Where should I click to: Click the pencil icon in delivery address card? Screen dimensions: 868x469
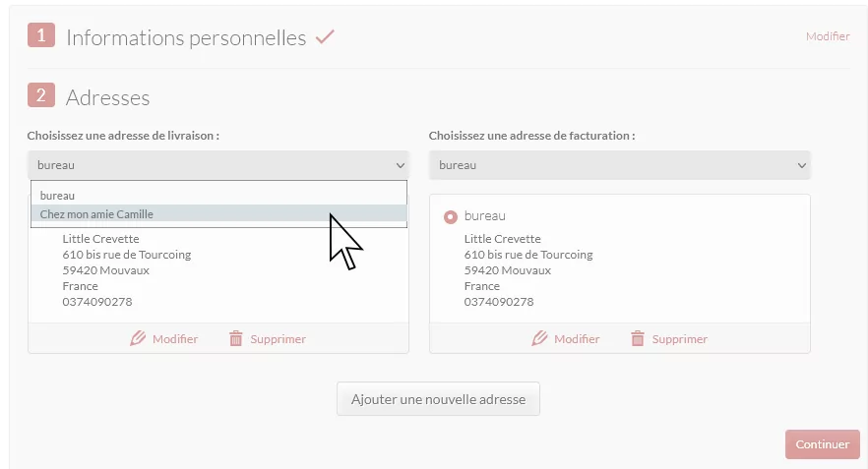tap(138, 338)
